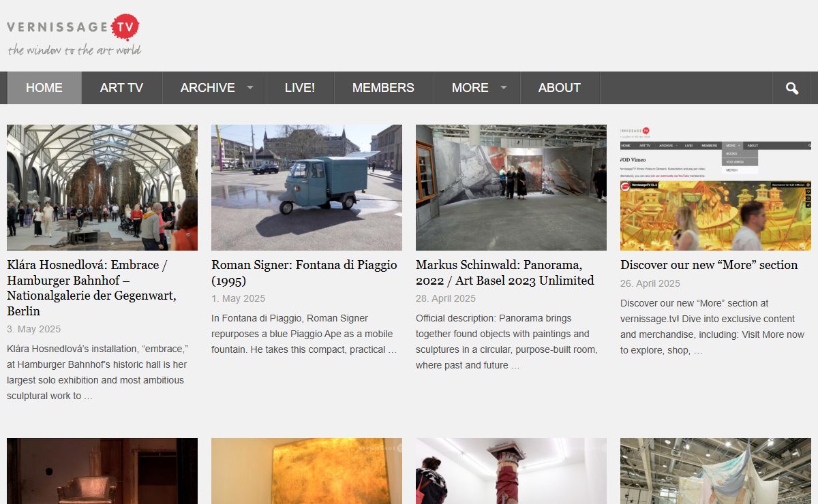Go to the Home menu item

coord(44,88)
